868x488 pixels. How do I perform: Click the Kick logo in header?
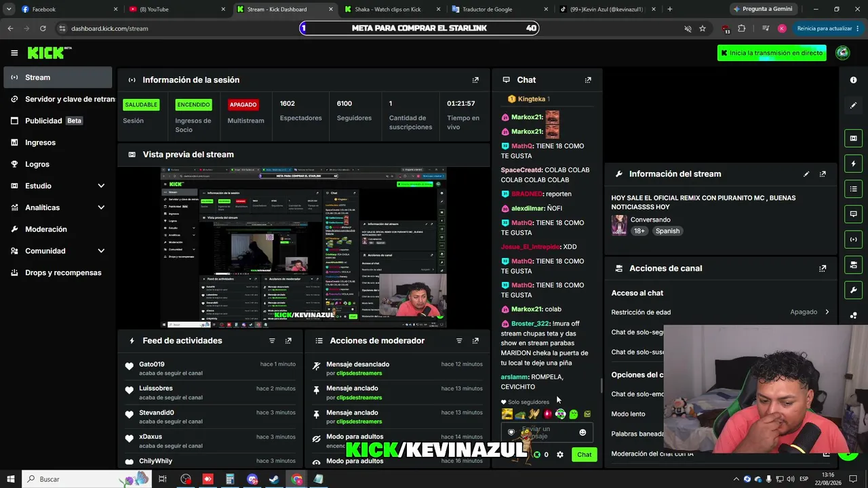(49, 53)
